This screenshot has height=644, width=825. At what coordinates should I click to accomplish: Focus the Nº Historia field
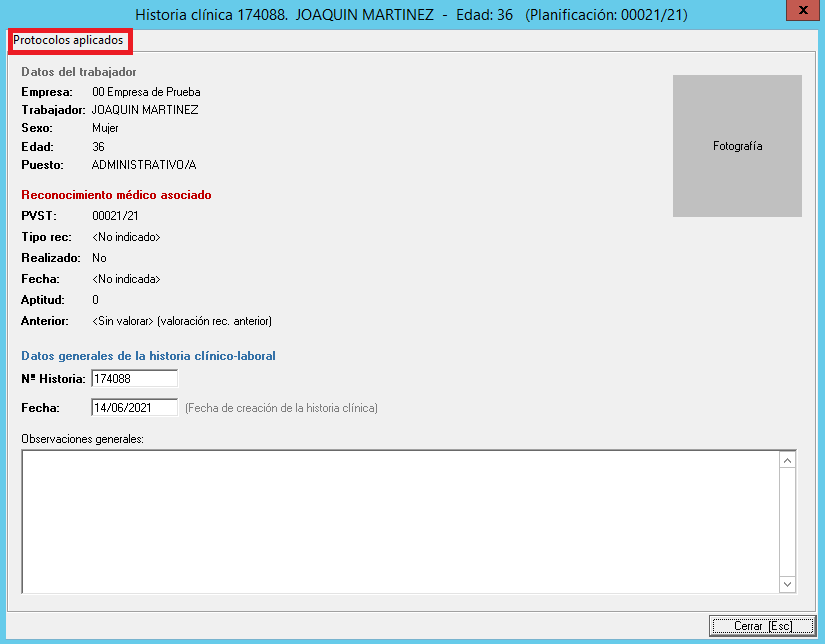click(x=134, y=379)
